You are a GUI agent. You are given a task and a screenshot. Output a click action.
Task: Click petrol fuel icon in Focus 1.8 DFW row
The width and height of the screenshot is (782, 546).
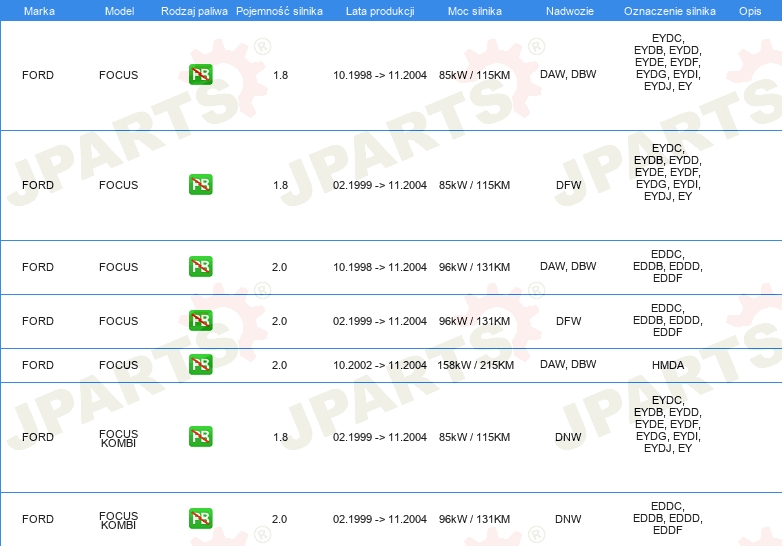tap(200, 184)
